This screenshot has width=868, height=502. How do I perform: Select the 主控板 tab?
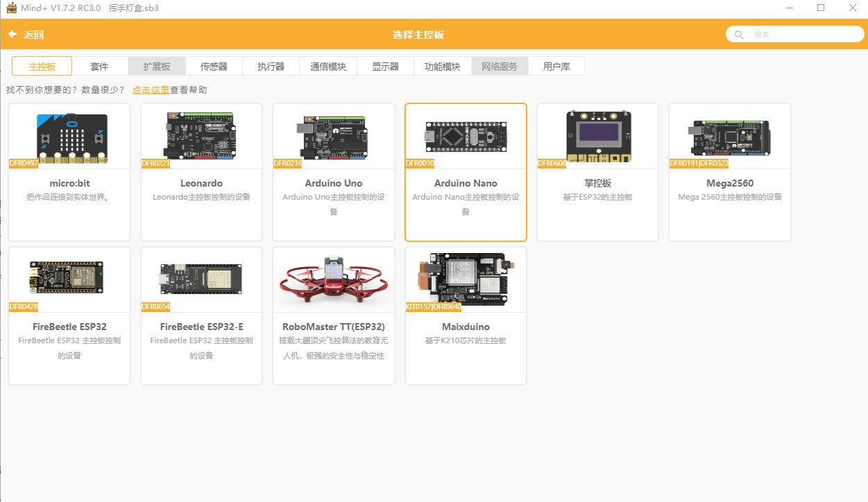pos(42,67)
